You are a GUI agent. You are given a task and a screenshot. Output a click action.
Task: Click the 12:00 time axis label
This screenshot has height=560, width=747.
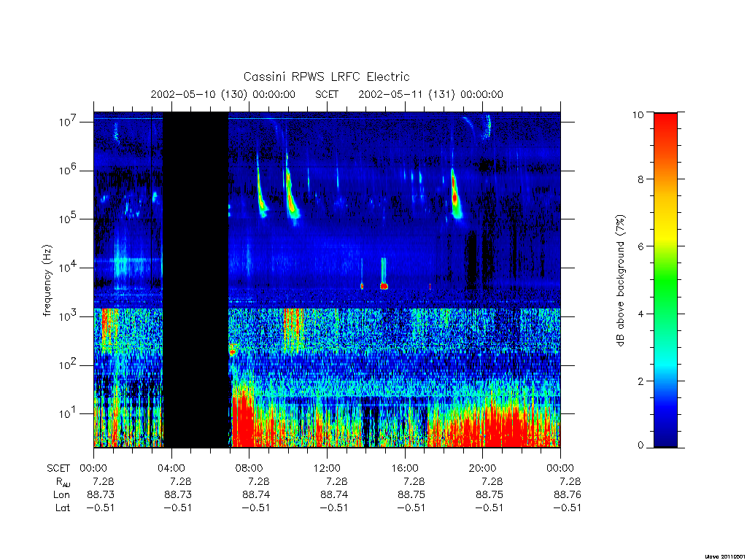point(327,468)
